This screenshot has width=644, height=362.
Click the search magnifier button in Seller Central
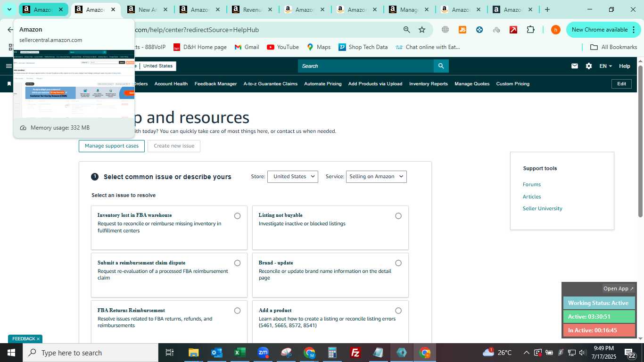(x=441, y=66)
